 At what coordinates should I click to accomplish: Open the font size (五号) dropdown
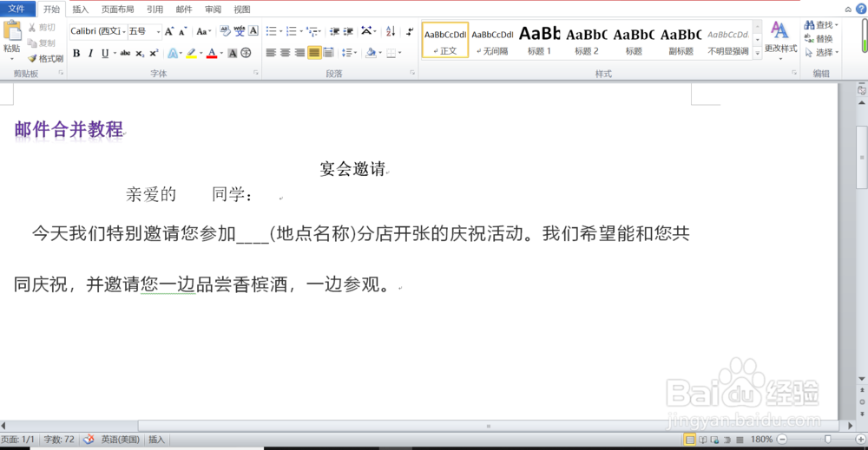(x=158, y=31)
